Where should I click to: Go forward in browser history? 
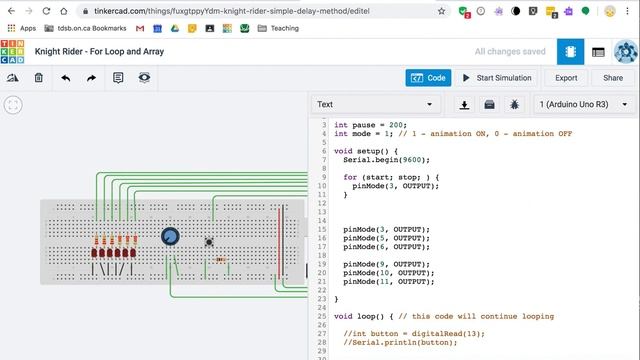pyautogui.click(x=29, y=11)
